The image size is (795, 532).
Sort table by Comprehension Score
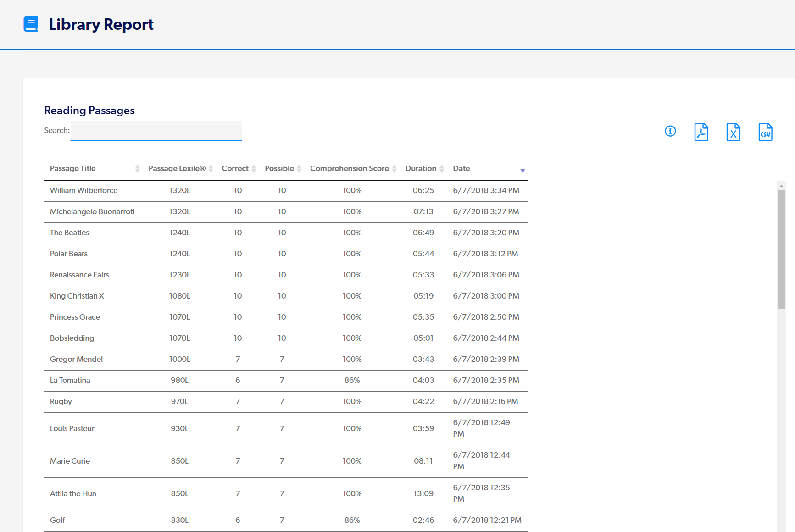click(x=352, y=169)
